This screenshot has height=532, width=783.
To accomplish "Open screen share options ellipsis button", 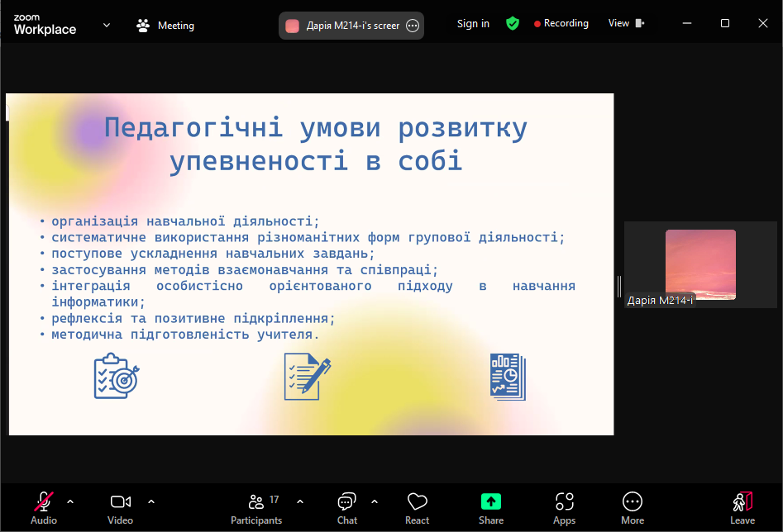I will tap(413, 26).
